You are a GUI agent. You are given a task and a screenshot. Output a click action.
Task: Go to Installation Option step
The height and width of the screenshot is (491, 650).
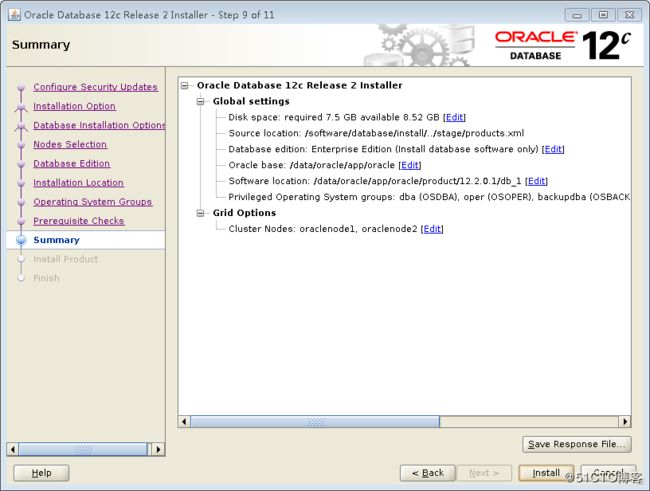[74, 106]
